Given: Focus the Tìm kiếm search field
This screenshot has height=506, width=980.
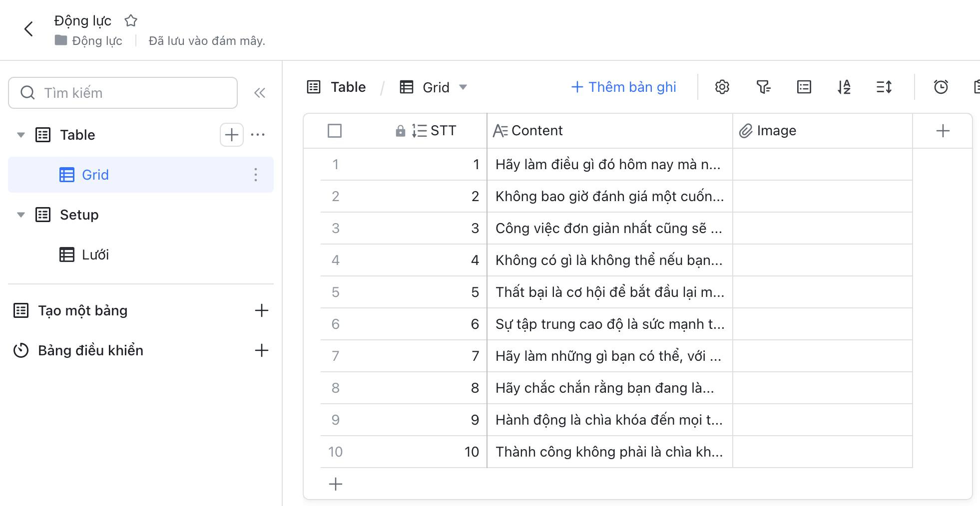Looking at the screenshot, I should pyautogui.click(x=123, y=93).
